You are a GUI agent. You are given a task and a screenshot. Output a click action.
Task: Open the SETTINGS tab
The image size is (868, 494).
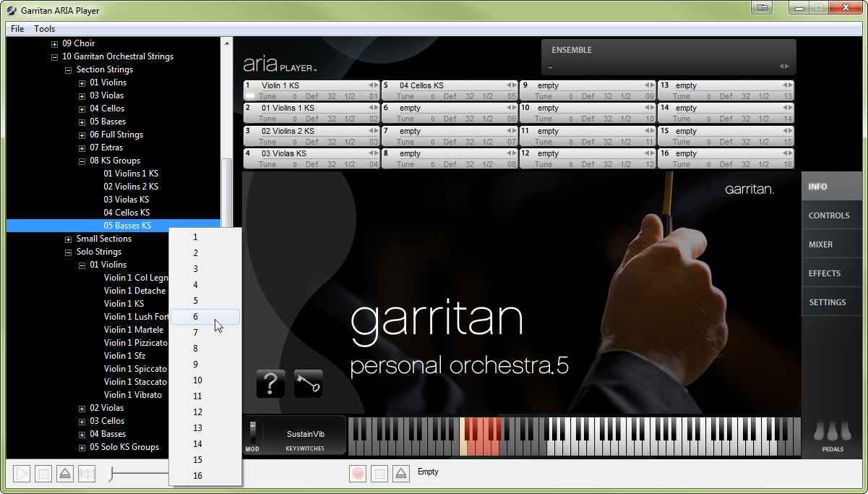832,302
